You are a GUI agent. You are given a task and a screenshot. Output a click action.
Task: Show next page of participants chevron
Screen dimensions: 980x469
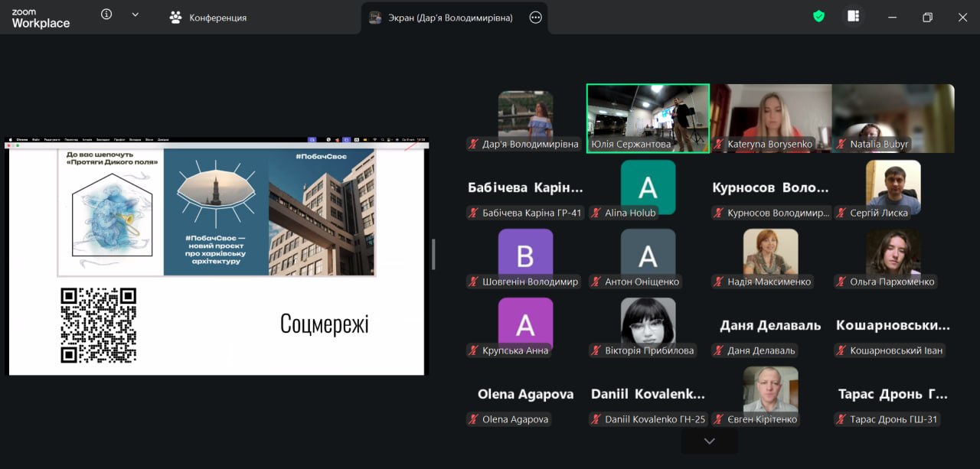point(709,441)
